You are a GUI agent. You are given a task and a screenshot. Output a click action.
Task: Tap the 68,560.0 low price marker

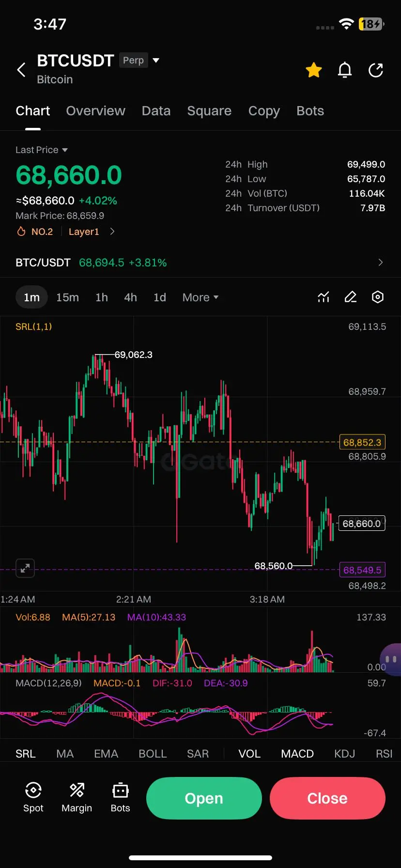(x=274, y=566)
